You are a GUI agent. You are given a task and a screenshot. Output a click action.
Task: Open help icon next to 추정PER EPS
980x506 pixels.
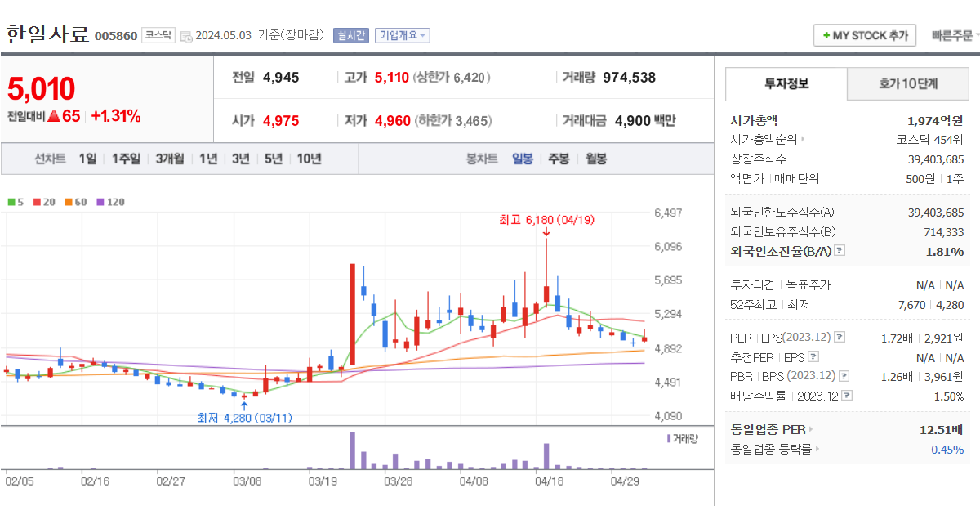point(813,356)
